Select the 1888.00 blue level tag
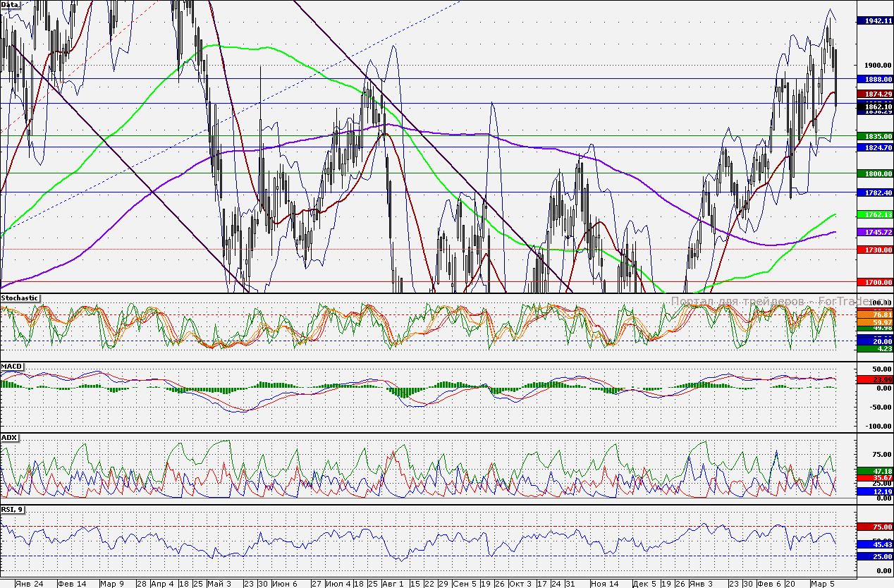This screenshot has width=894, height=588. point(874,79)
